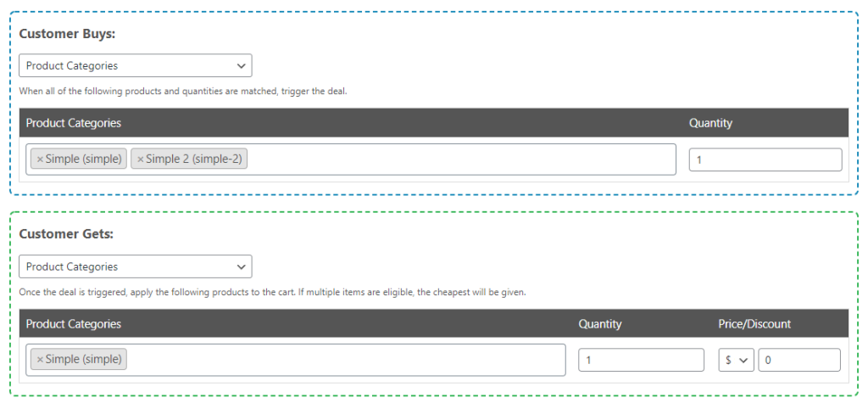868x409 pixels.
Task: Click the Price/Discount column header
Action: [754, 324]
